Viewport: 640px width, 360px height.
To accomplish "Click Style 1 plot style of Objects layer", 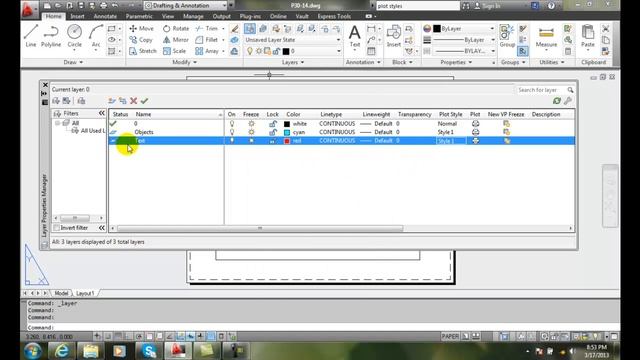I will pos(446,132).
